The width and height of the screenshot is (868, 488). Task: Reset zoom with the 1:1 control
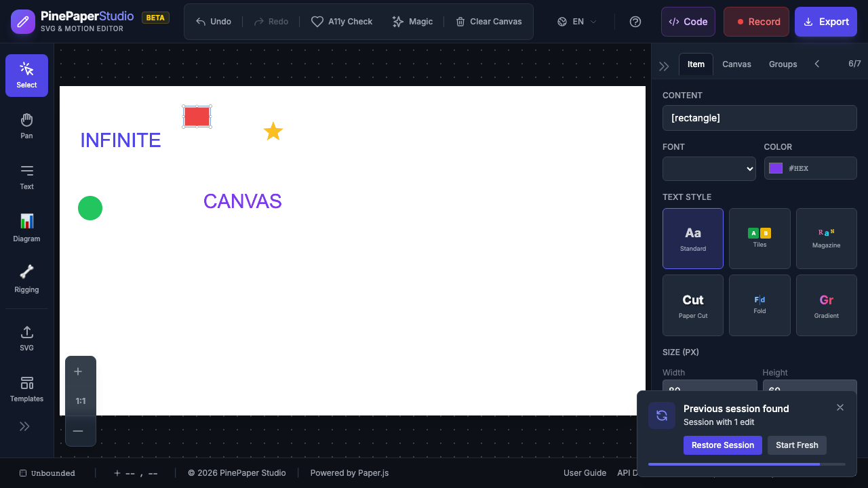tap(80, 401)
